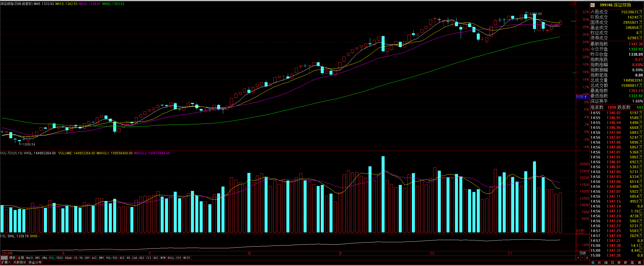Image resolution: width=644 pixels, height=266 pixels.
Task: Select the 联 tab in right panel
Action: coord(626,262)
